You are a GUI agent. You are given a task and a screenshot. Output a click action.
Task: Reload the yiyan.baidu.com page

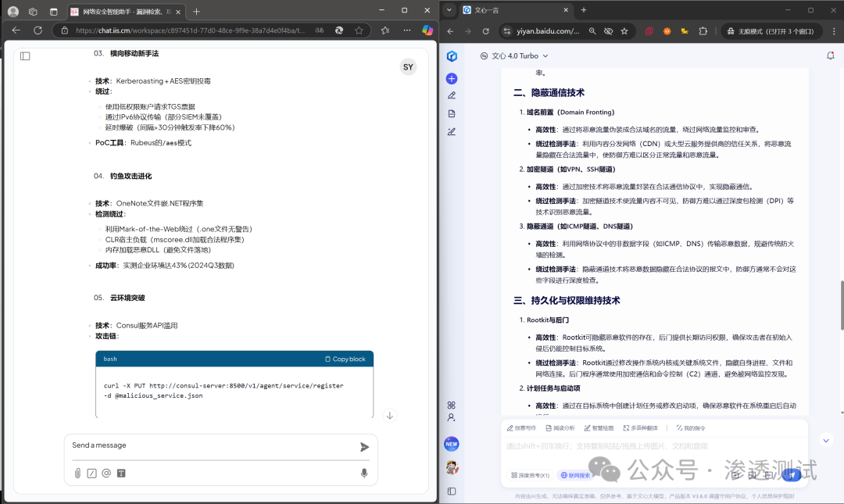(485, 31)
